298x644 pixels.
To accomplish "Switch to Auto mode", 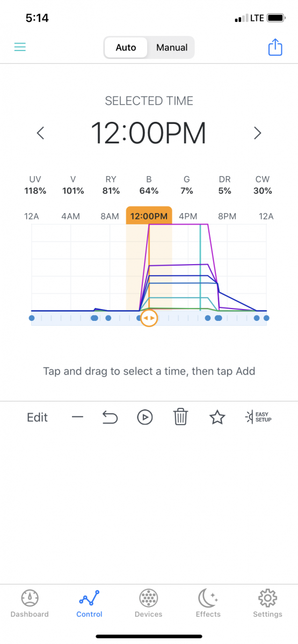I will (126, 47).
